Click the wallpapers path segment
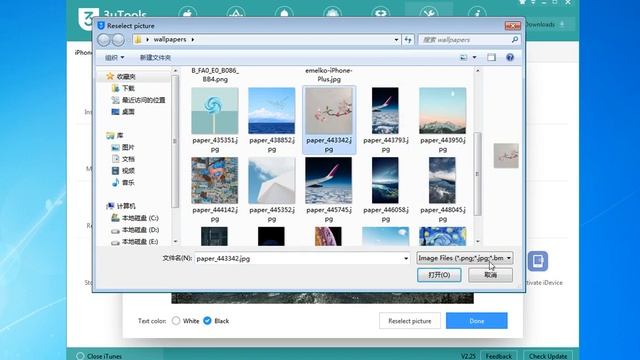The image size is (640, 360). tap(170, 40)
